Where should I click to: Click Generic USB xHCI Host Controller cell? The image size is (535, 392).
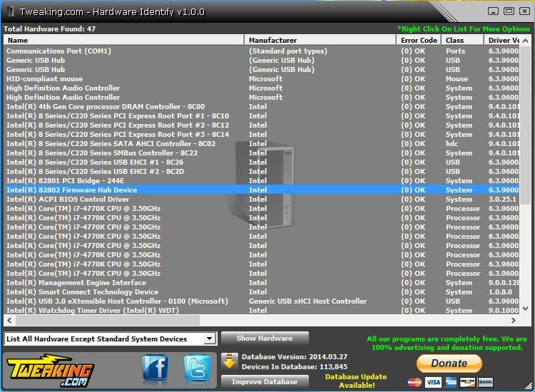[x=307, y=301]
